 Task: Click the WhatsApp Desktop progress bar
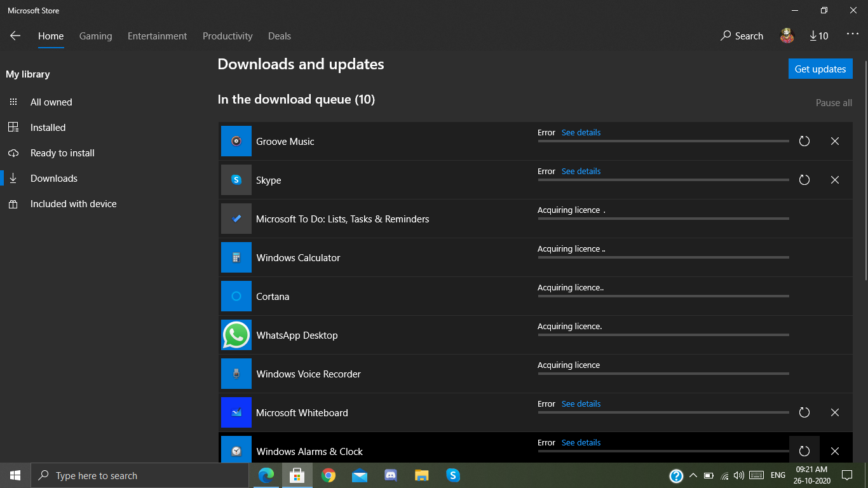[663, 335]
